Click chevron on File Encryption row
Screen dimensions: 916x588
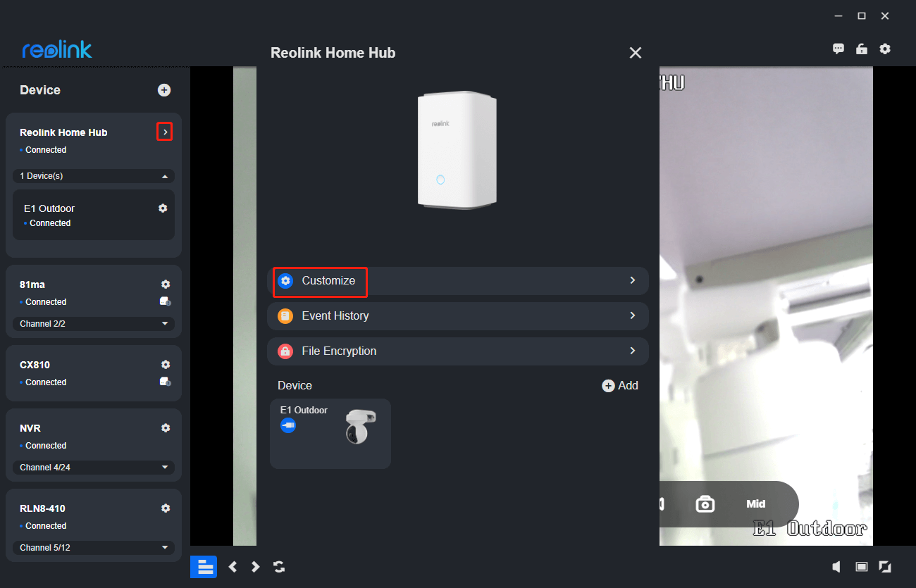click(633, 351)
